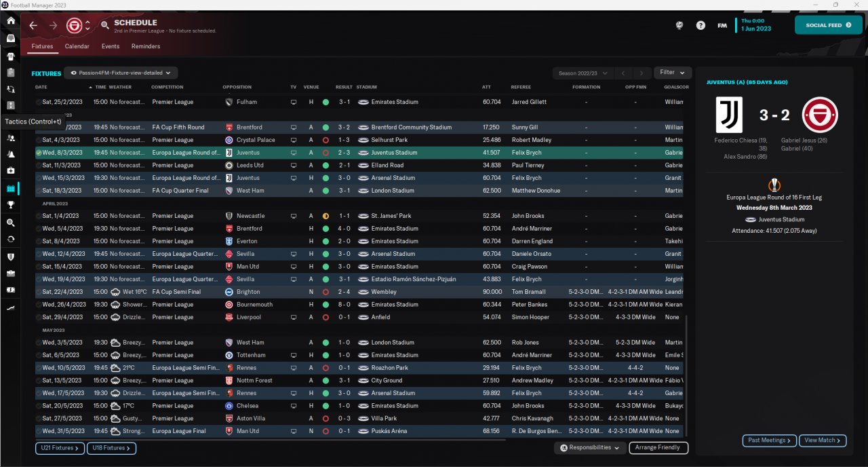
Task: Open U18 Fixtures
Action: pos(111,448)
